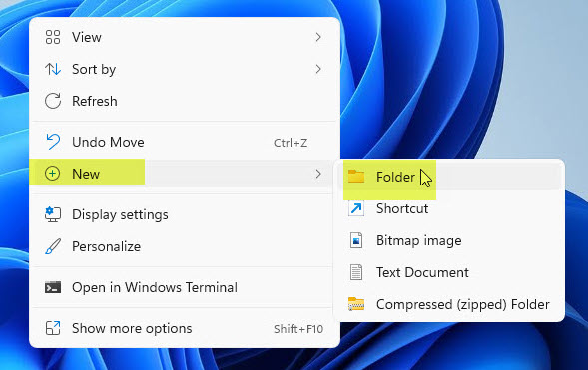This screenshot has height=370, width=588.
Task: Choose Bitmap image in the New submenu
Action: (449, 240)
